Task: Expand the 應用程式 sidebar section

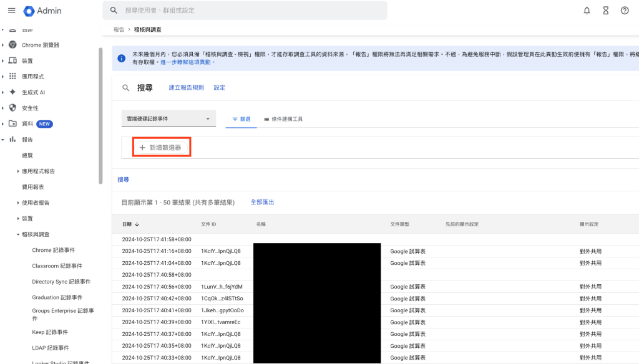Action: [x=3, y=76]
